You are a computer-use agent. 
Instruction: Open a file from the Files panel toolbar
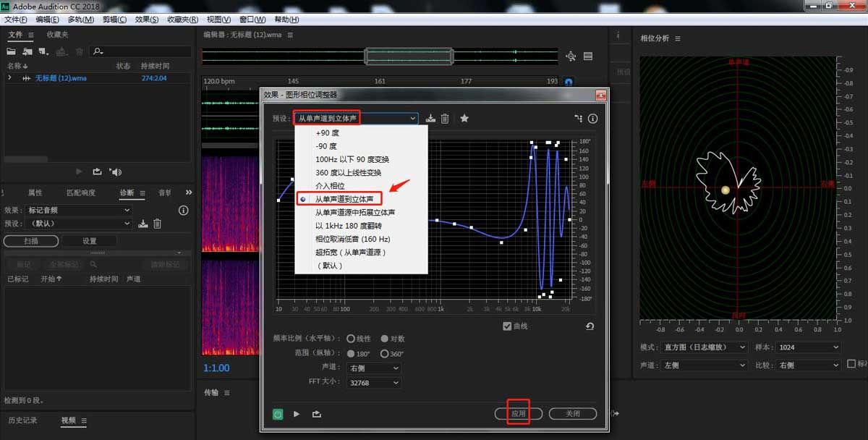[10, 51]
